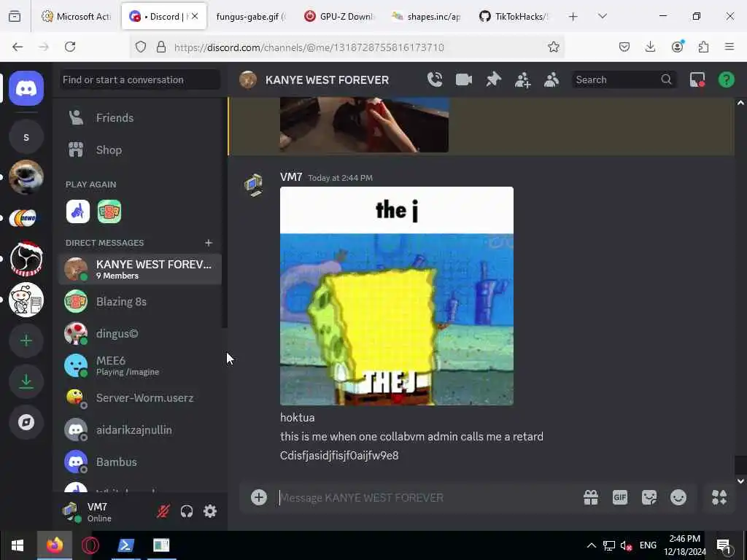The width and height of the screenshot is (747, 560).
Task: Click the VM7 user panel avatar
Action: pos(71,511)
